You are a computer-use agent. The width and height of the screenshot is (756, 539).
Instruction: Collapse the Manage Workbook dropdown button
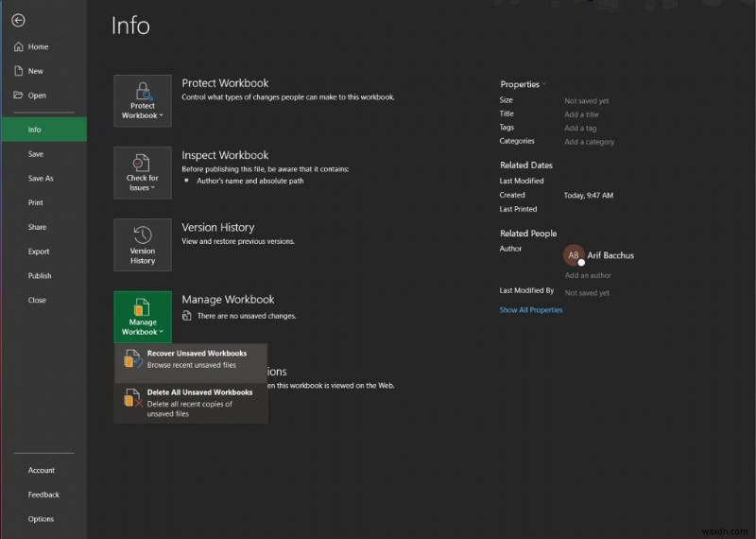tap(143, 317)
